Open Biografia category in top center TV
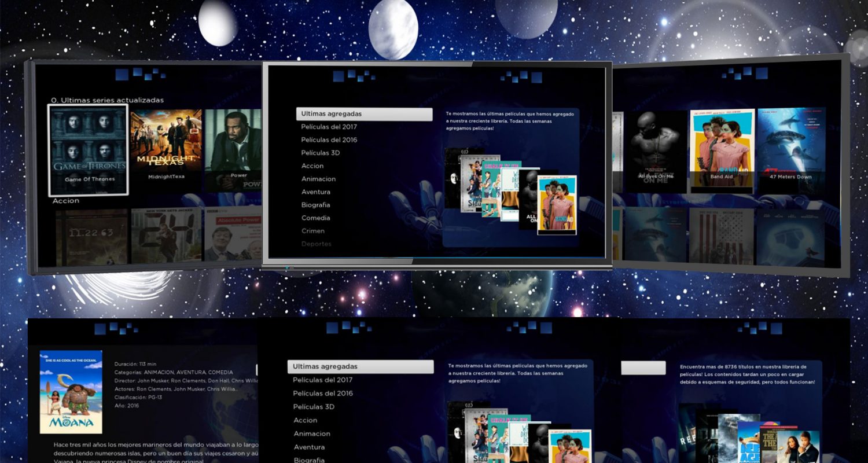The width and height of the screenshot is (868, 463). click(x=317, y=205)
